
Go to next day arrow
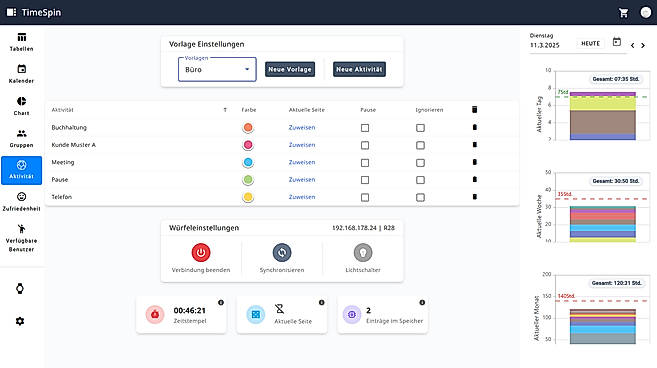pos(643,45)
